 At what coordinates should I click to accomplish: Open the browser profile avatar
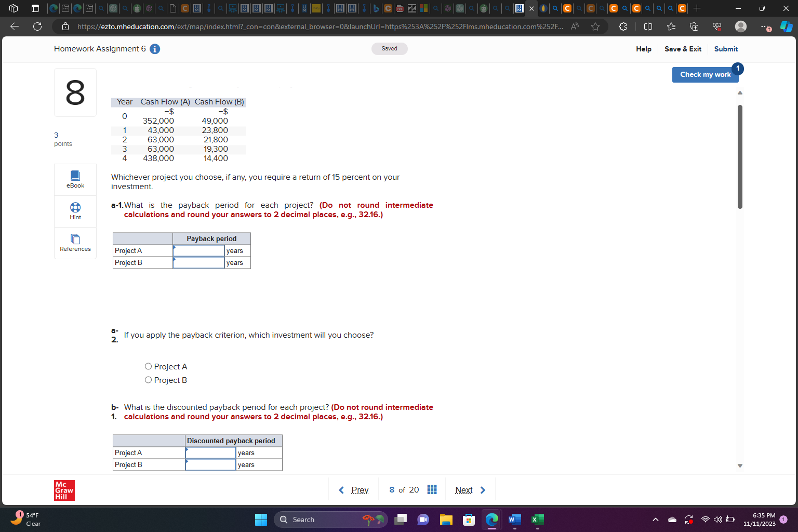pyautogui.click(x=741, y=26)
